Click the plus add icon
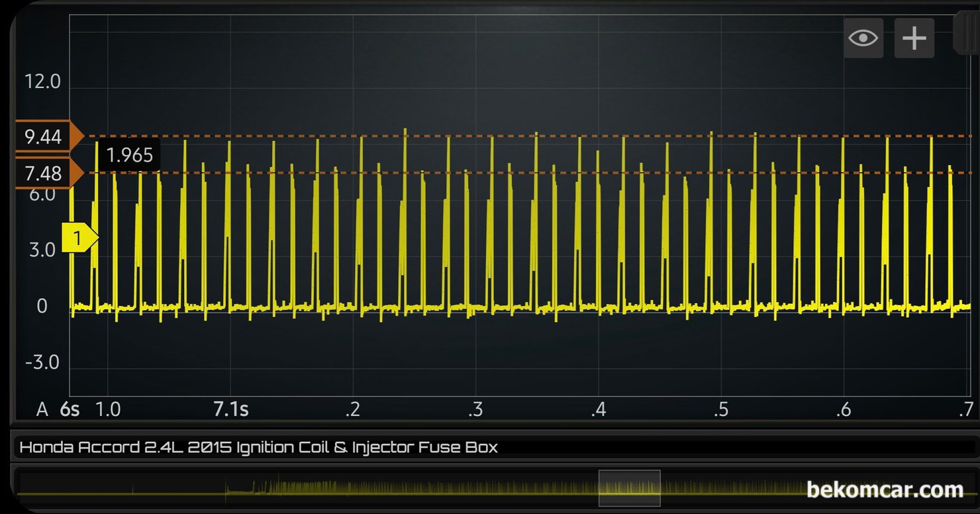The width and height of the screenshot is (980, 514). coord(914,38)
